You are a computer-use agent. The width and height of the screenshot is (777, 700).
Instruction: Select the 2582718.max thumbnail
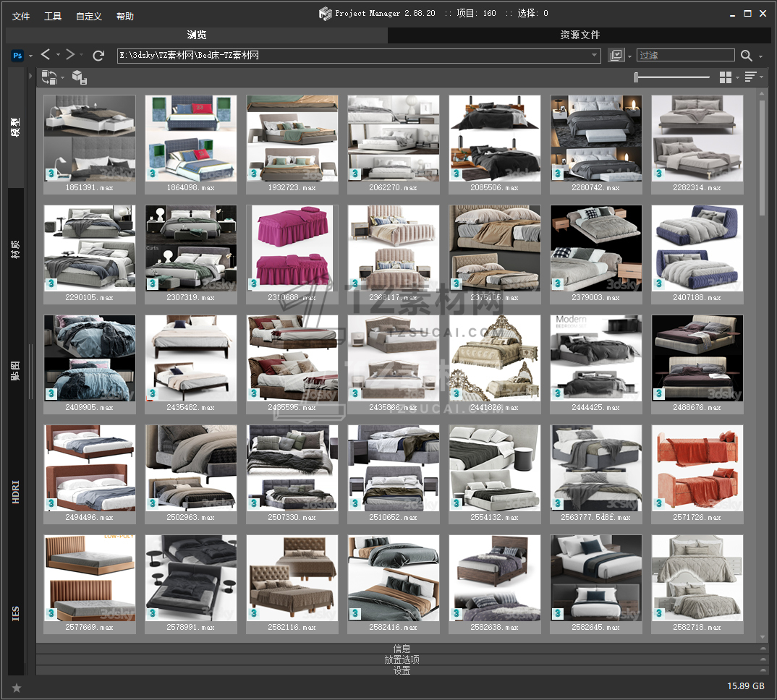coord(697,584)
